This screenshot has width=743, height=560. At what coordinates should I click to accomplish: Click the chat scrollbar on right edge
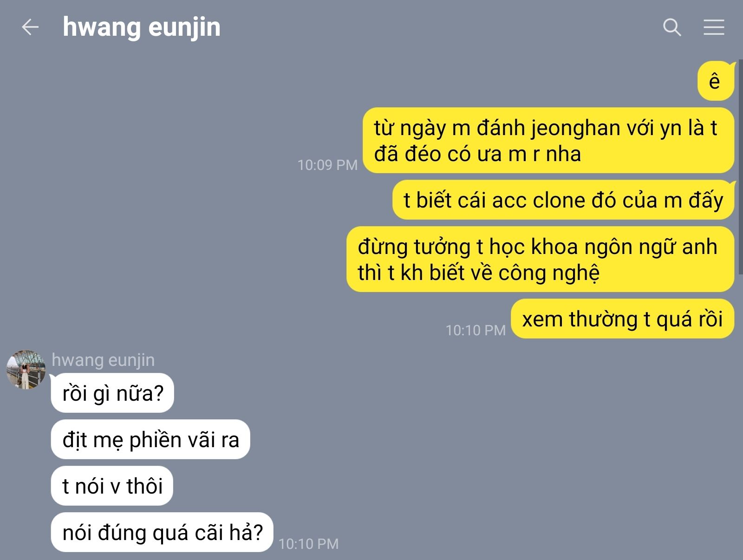coord(740,167)
